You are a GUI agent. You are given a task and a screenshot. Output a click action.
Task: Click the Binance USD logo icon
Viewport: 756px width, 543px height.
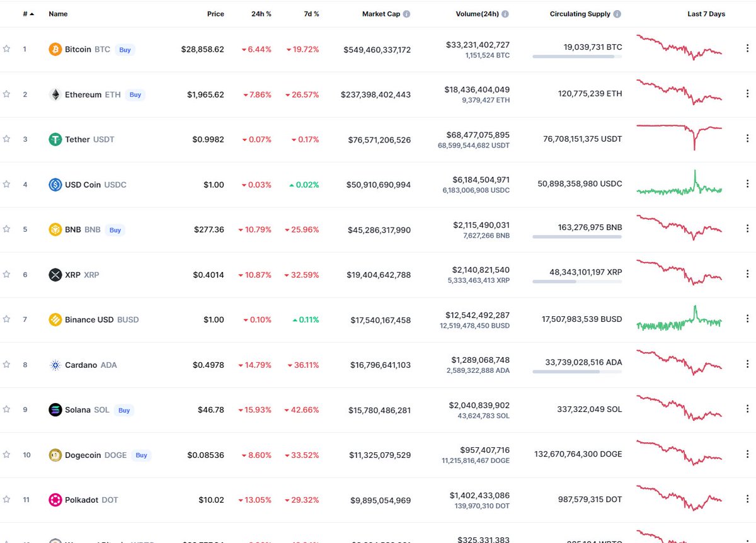point(55,319)
